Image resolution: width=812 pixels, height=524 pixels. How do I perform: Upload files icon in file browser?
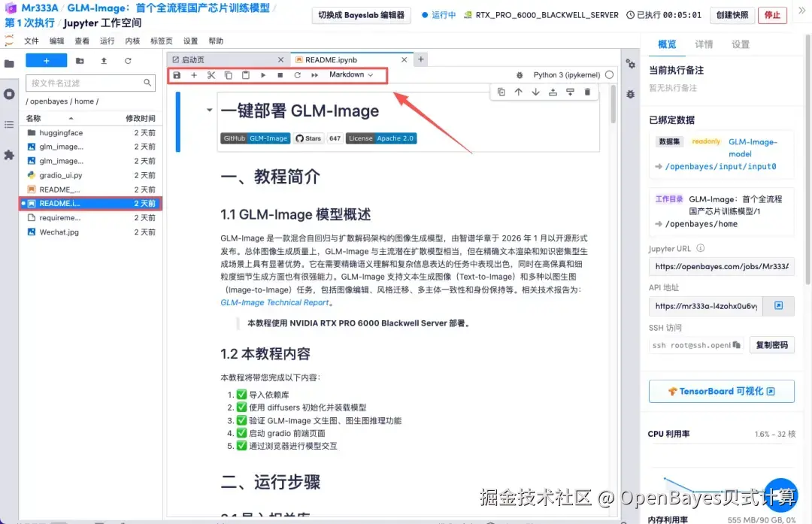[104, 61]
